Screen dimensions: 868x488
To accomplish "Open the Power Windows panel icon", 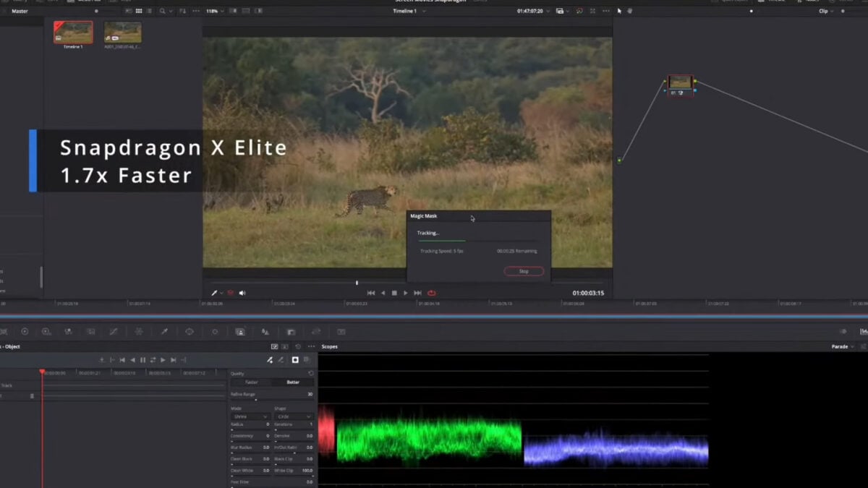I will (x=190, y=331).
